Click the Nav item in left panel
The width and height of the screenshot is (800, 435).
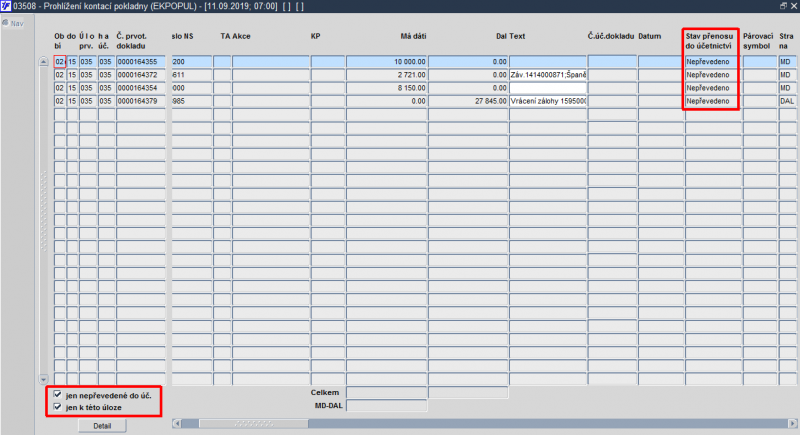13,23
